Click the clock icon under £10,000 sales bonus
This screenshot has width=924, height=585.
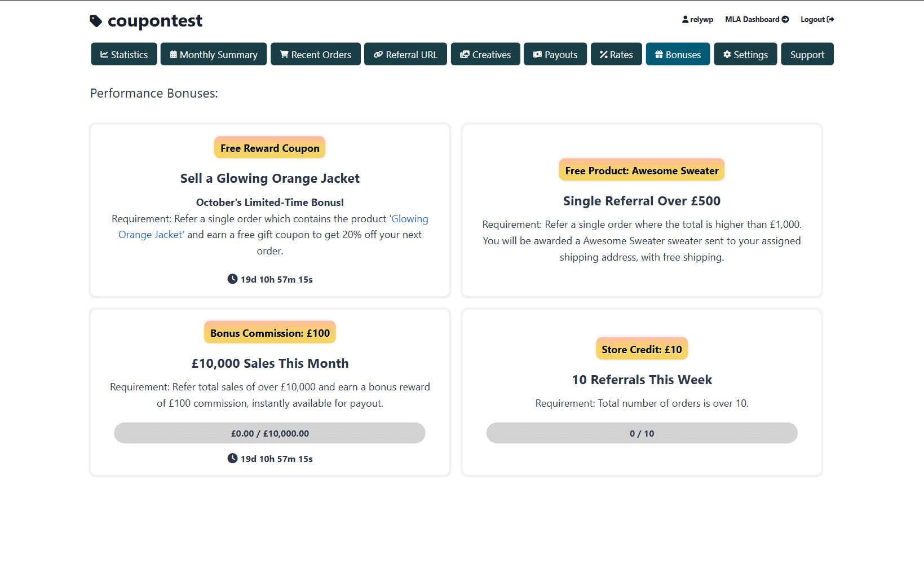(232, 458)
